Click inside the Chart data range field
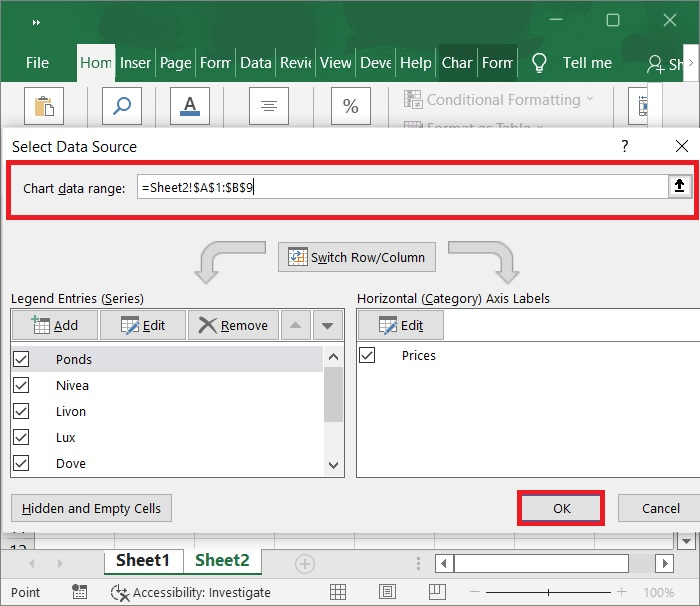This screenshot has width=700, height=606. point(400,187)
